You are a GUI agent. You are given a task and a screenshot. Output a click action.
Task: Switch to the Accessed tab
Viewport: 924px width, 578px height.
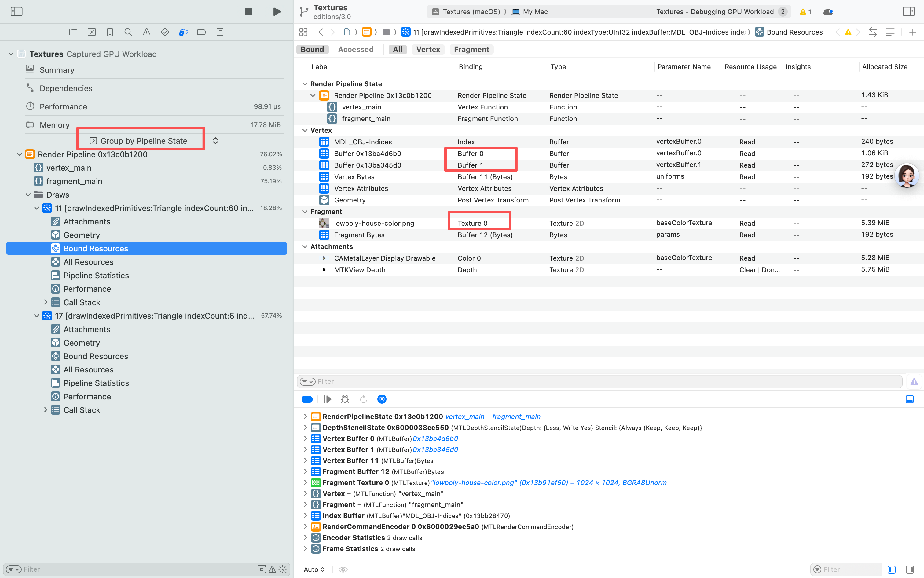(356, 49)
